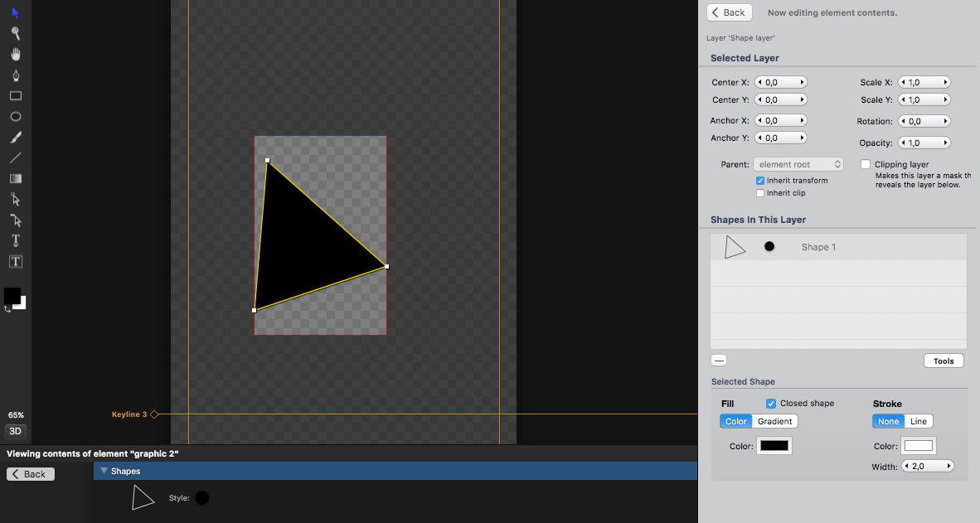This screenshot has height=523, width=980.
Task: Select the arrow selection tool
Action: tap(16, 12)
